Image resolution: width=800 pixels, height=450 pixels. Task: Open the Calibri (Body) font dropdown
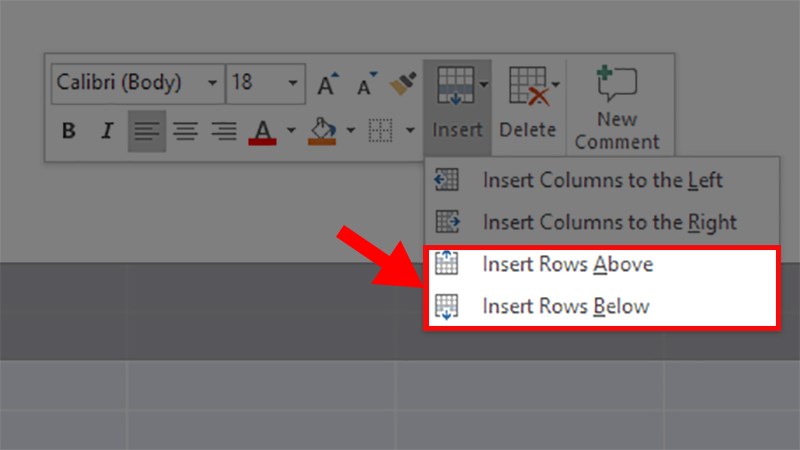[212, 83]
